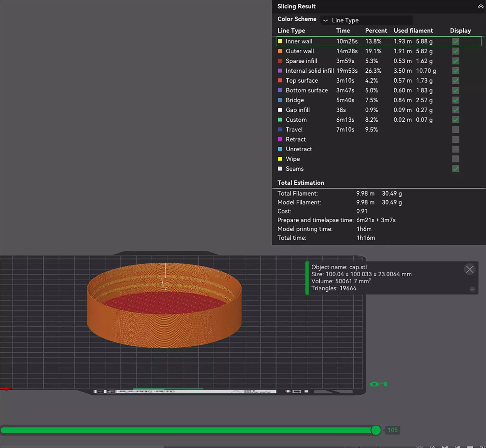Click the blue Bridge color icon

(x=280, y=100)
